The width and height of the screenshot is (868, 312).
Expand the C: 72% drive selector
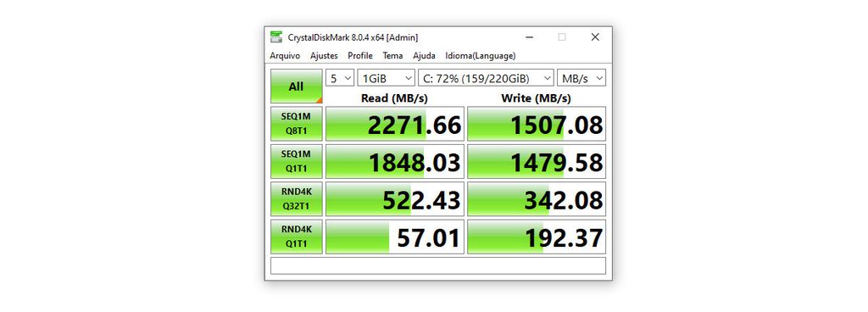pos(486,78)
